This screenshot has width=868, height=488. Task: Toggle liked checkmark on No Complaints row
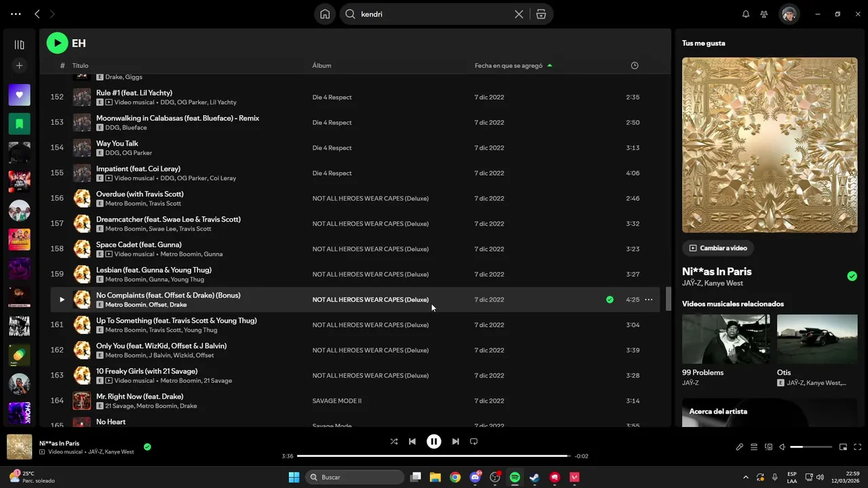[610, 300]
